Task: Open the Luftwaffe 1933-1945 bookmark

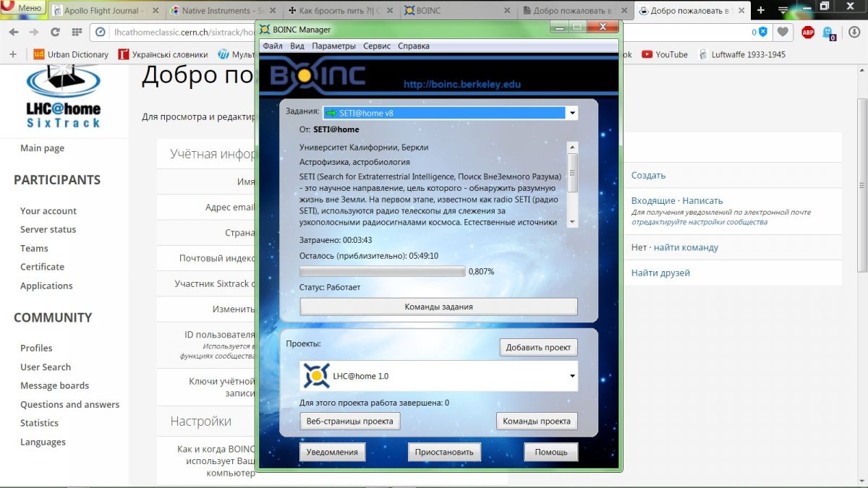Action: click(x=742, y=54)
